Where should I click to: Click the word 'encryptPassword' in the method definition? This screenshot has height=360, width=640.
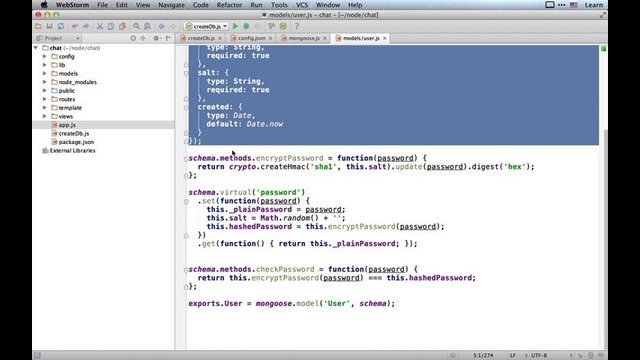click(289, 158)
